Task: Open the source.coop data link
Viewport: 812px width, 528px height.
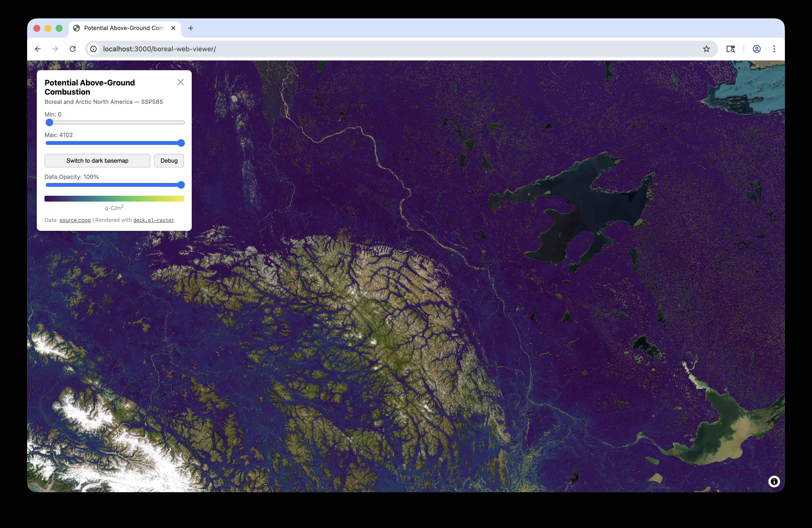Action: click(x=75, y=220)
